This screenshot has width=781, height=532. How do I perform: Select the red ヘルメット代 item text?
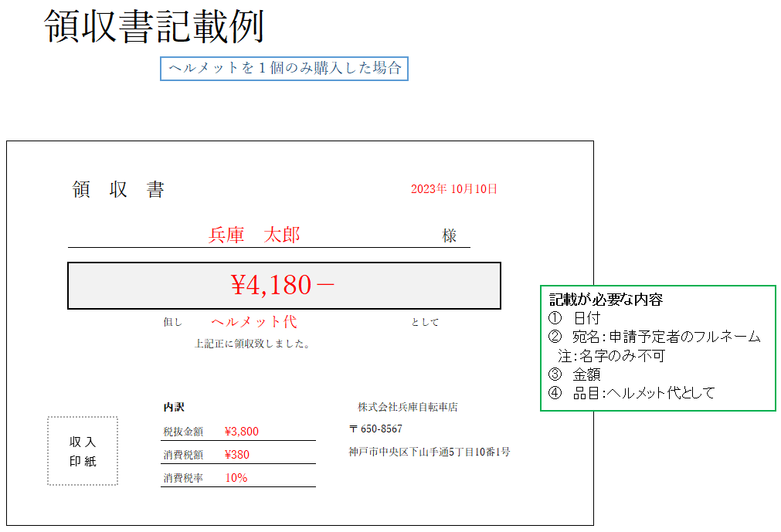click(253, 322)
